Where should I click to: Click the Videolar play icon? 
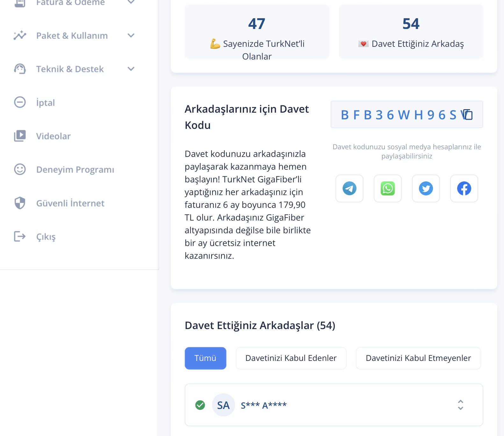20,136
